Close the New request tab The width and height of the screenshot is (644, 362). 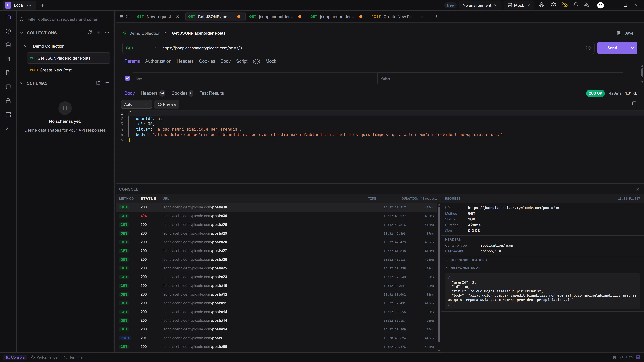(178, 17)
